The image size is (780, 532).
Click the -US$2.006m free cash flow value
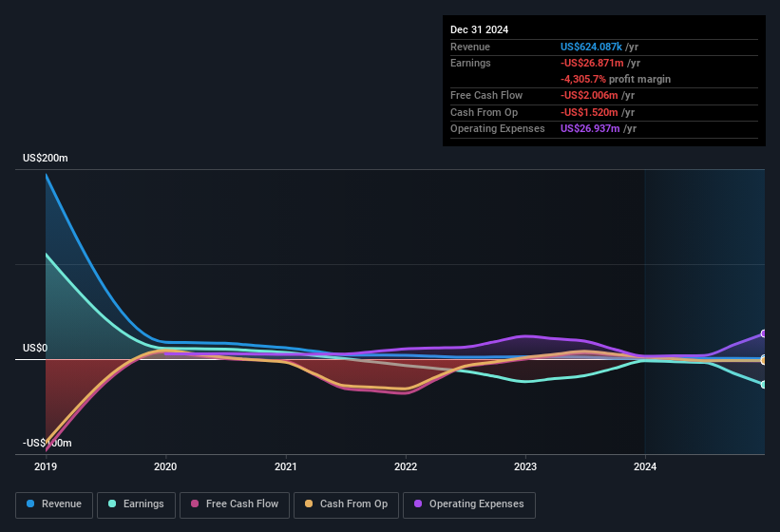(589, 95)
